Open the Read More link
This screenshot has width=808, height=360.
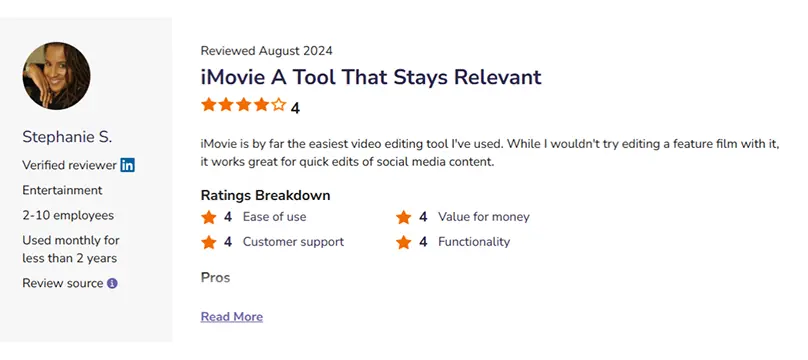pyautogui.click(x=232, y=317)
